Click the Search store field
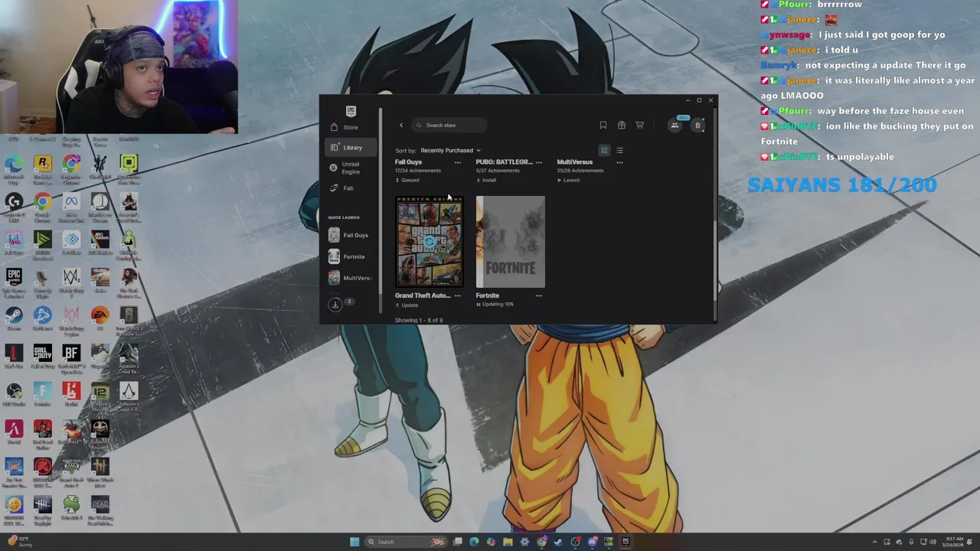The width and height of the screenshot is (980, 551). 449,126
